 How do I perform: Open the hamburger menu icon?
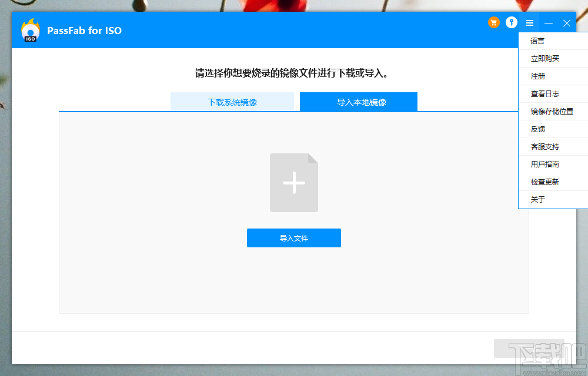529,23
